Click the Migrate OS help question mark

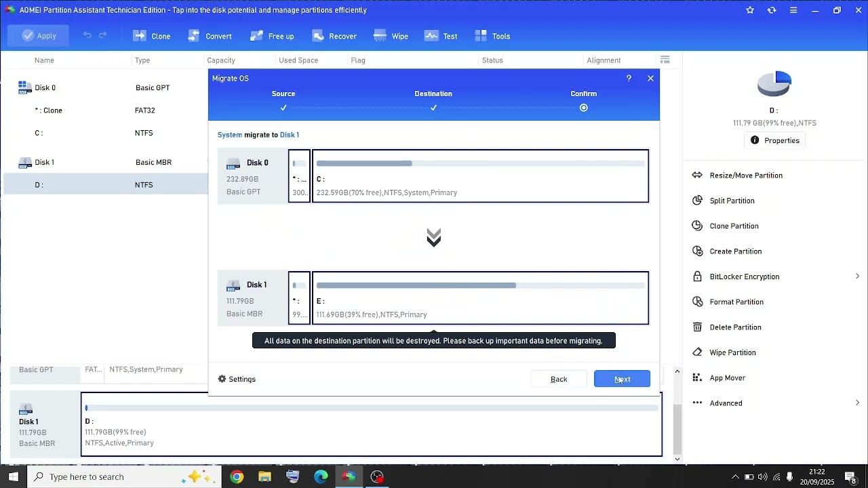coord(629,79)
